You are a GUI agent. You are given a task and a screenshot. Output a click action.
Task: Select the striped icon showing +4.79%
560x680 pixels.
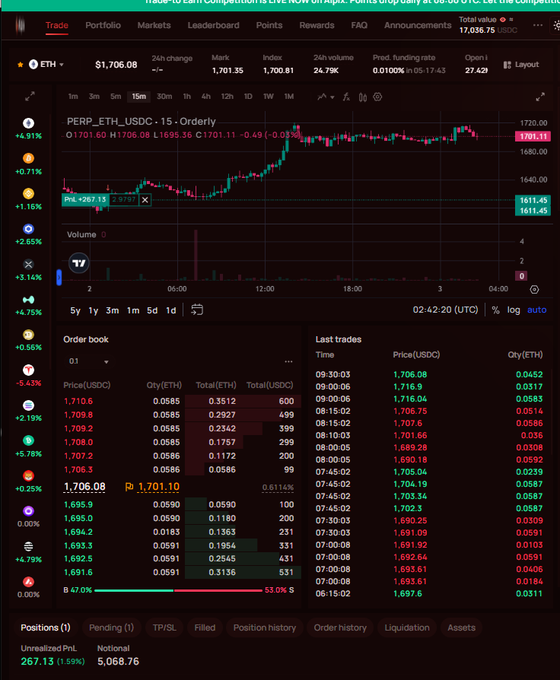(29, 546)
